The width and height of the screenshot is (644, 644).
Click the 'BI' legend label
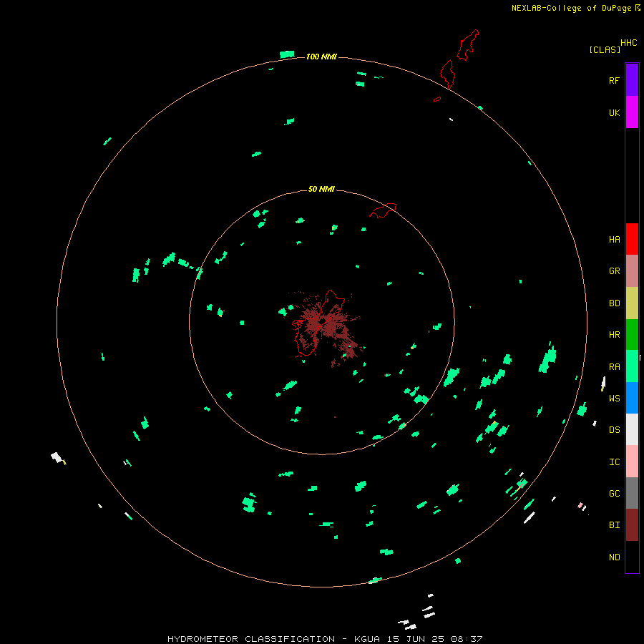[x=614, y=525]
